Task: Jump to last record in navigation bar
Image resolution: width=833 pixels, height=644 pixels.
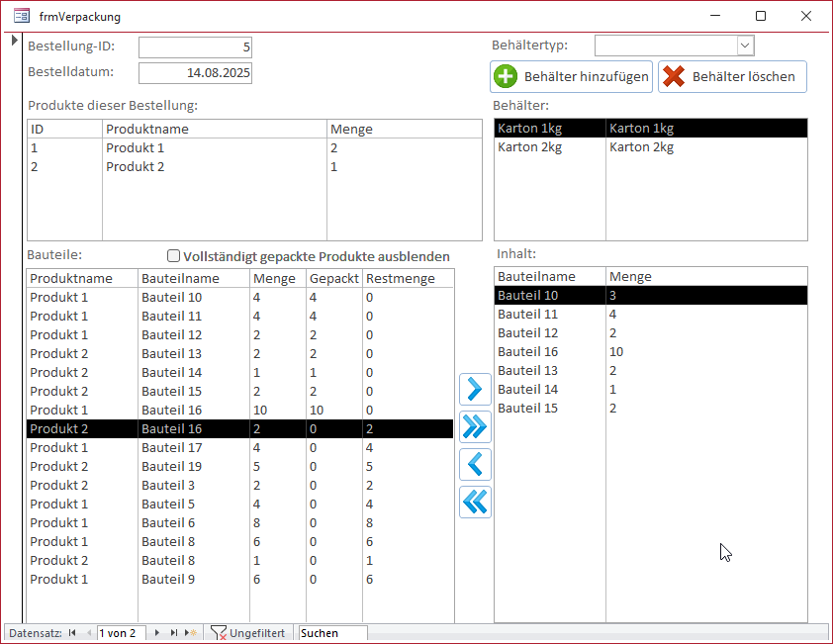Action: coord(174,633)
